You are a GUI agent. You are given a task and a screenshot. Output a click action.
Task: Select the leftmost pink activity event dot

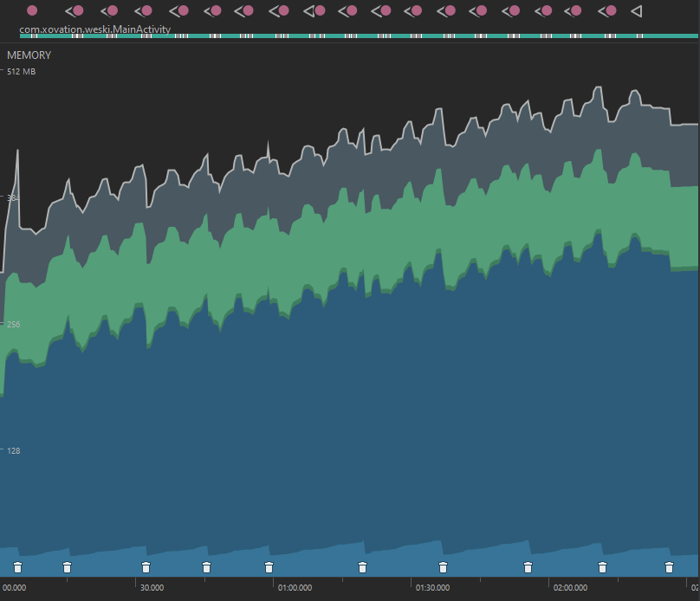click(32, 10)
